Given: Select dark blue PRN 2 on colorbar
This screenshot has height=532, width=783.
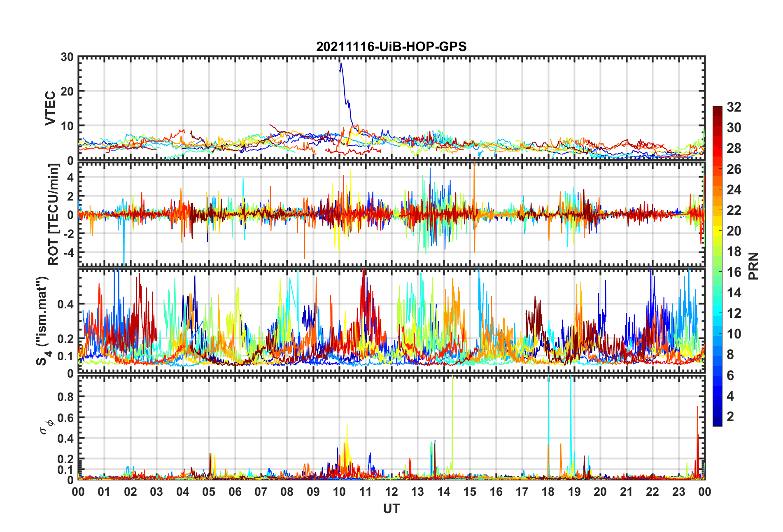Looking at the screenshot, I should [x=718, y=417].
